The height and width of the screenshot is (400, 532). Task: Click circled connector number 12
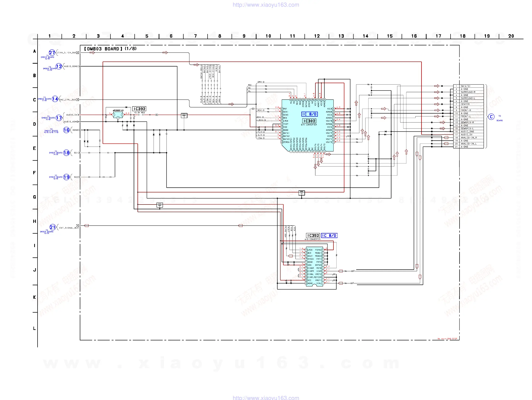[x=59, y=66]
